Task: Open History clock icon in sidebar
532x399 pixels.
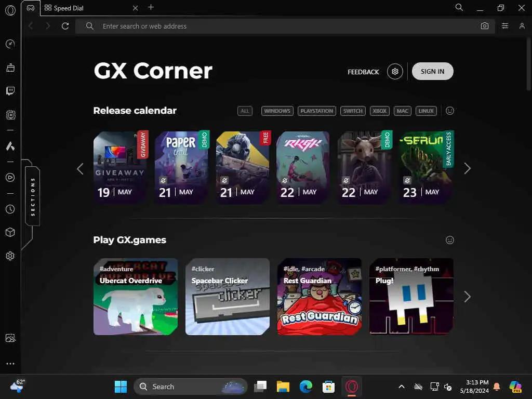Action: [x=10, y=209]
